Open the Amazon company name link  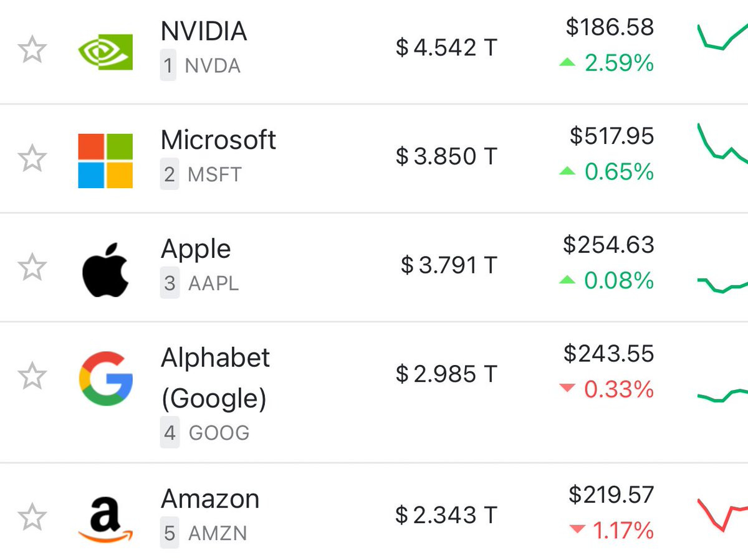210,499
